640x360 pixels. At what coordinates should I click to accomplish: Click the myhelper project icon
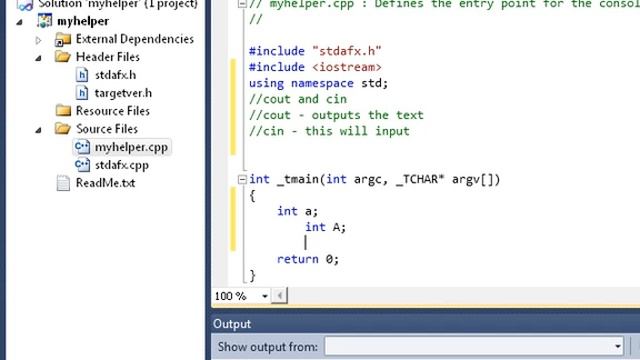tap(44, 21)
